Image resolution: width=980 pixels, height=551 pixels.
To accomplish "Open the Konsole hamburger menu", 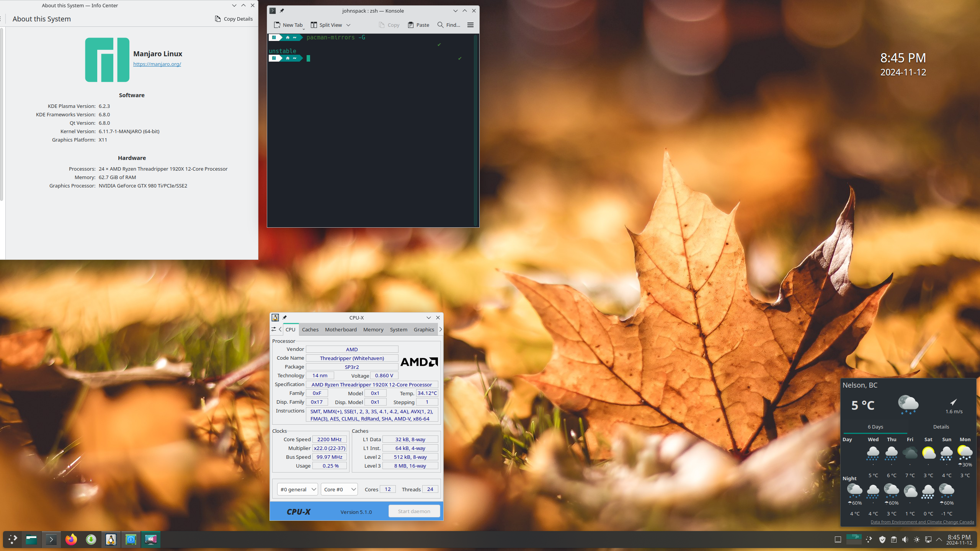I will [x=470, y=25].
